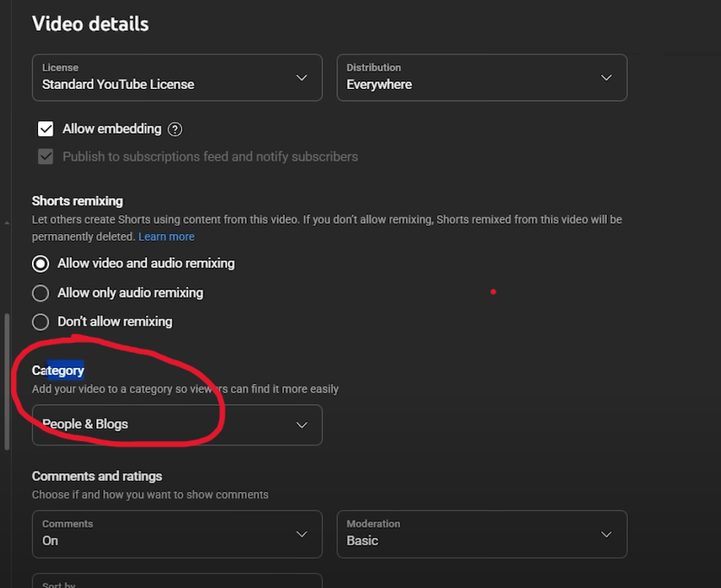Open the Sort by dropdown at the bottom
Screen dimensions: 721x588
pos(177,581)
